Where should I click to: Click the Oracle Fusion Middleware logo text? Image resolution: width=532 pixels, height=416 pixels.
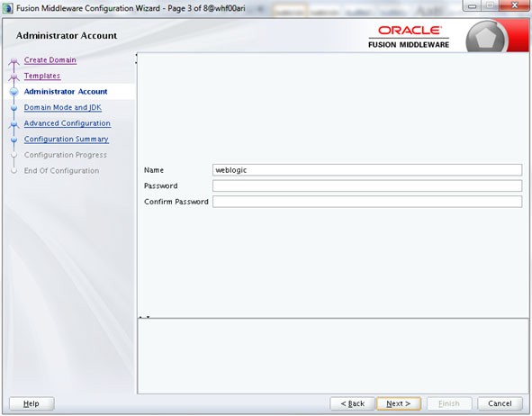409,37
